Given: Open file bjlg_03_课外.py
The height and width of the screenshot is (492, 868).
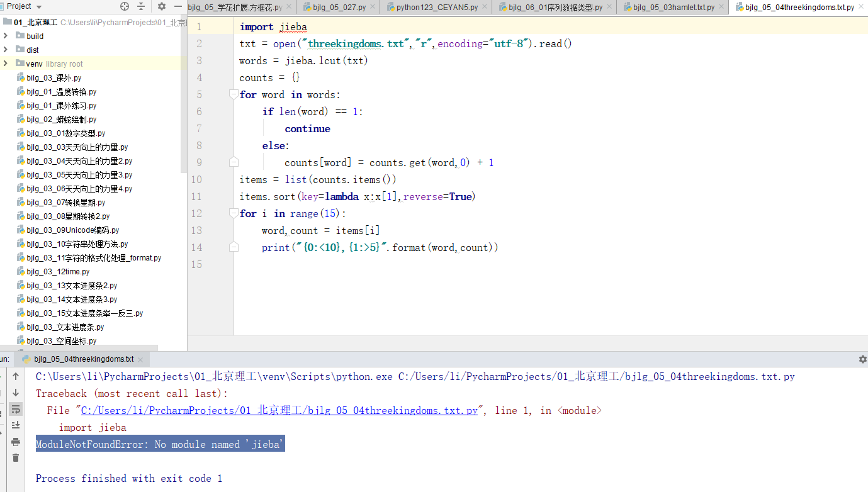Looking at the screenshot, I should click(x=54, y=78).
